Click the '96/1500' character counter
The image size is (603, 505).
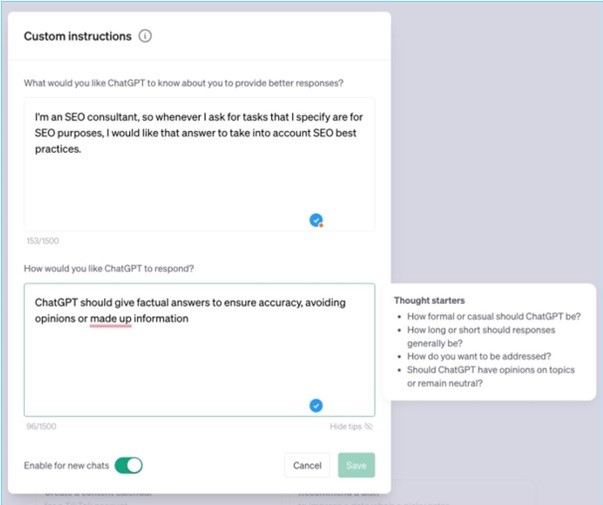(x=41, y=426)
